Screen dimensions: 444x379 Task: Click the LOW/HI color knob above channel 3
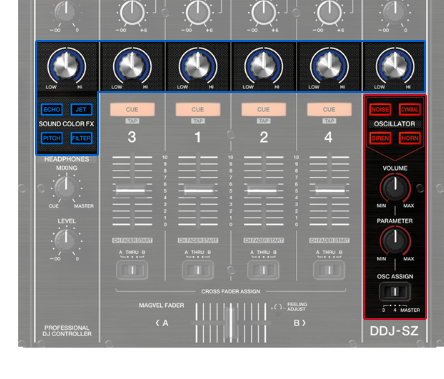point(132,66)
